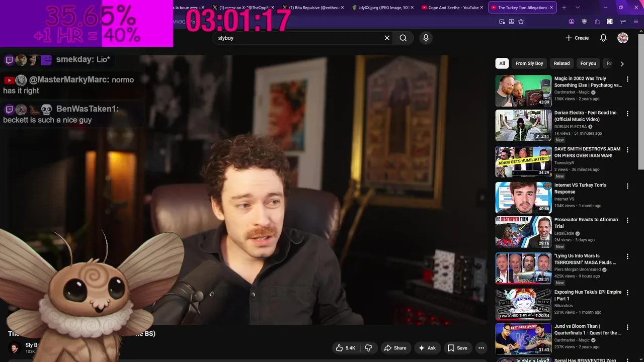
Task: Open options menu for Lying Us Into Wars video
Action: [627, 256]
